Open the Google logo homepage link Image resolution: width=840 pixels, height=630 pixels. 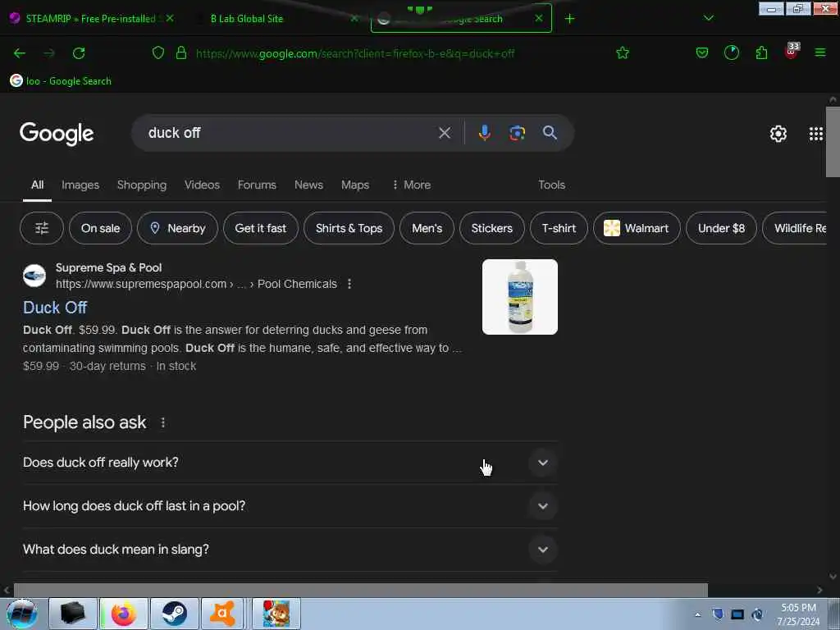[57, 134]
